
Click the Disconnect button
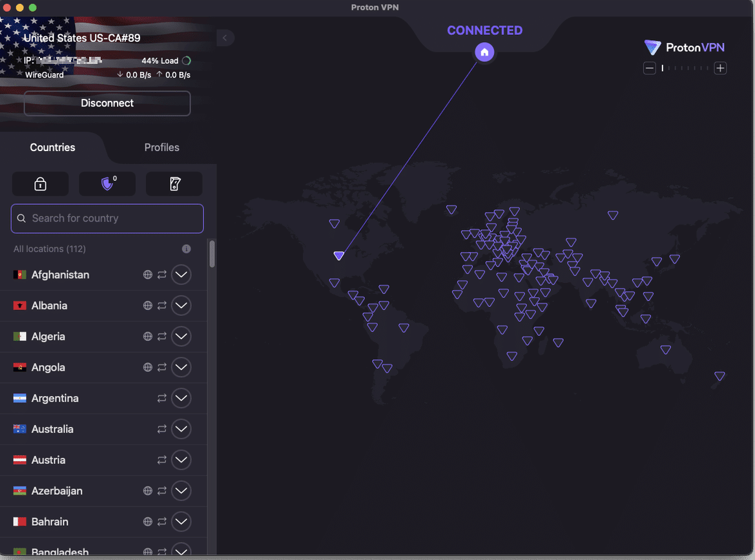pyautogui.click(x=107, y=103)
